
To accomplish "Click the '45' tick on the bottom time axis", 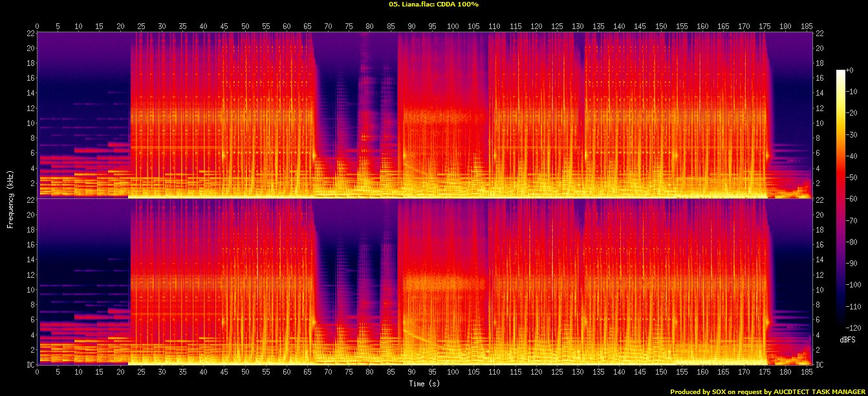I will click(224, 373).
